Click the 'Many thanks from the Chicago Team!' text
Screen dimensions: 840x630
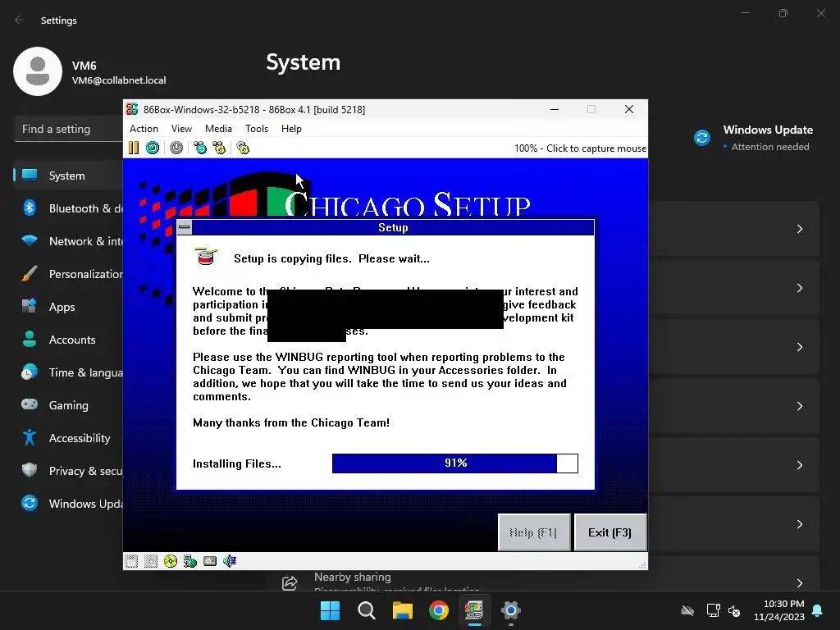(x=291, y=422)
